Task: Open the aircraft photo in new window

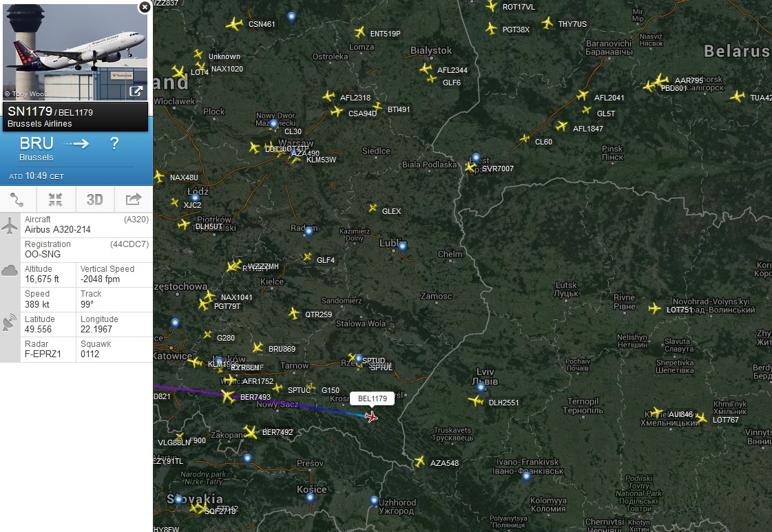Action: coord(136,91)
